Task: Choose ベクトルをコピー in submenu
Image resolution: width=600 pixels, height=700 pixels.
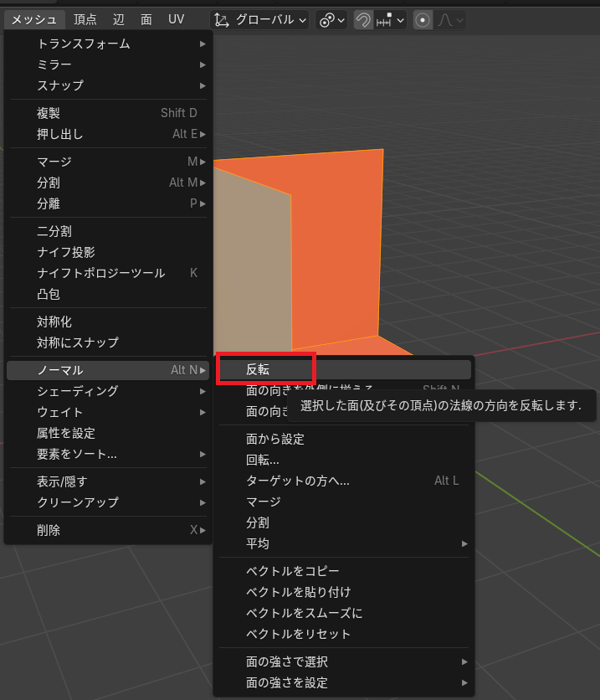Action: pyautogui.click(x=293, y=571)
